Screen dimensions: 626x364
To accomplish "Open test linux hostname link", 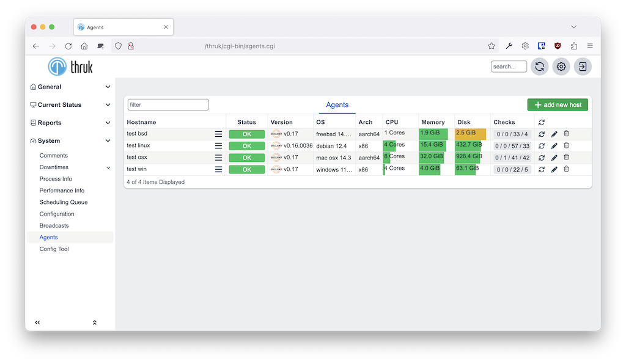I will tap(138, 145).
